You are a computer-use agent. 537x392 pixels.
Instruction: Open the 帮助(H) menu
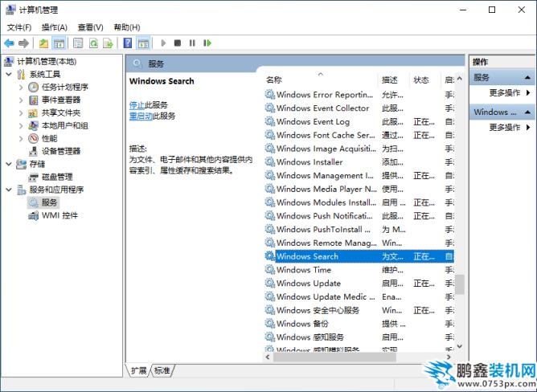click(x=127, y=27)
